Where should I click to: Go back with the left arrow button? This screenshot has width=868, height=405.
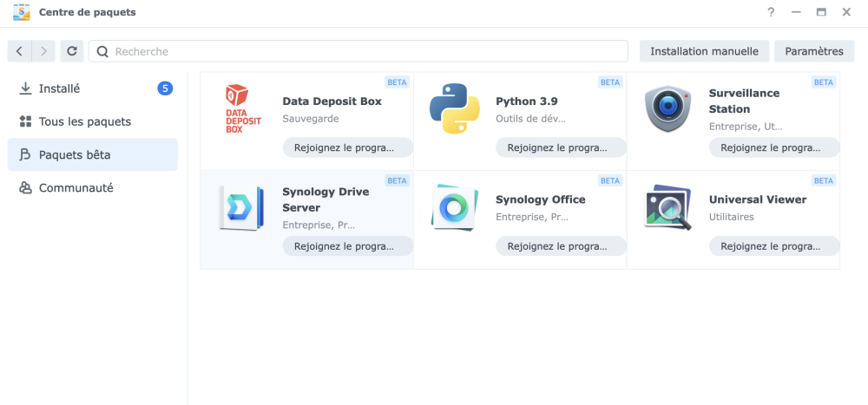(x=19, y=51)
